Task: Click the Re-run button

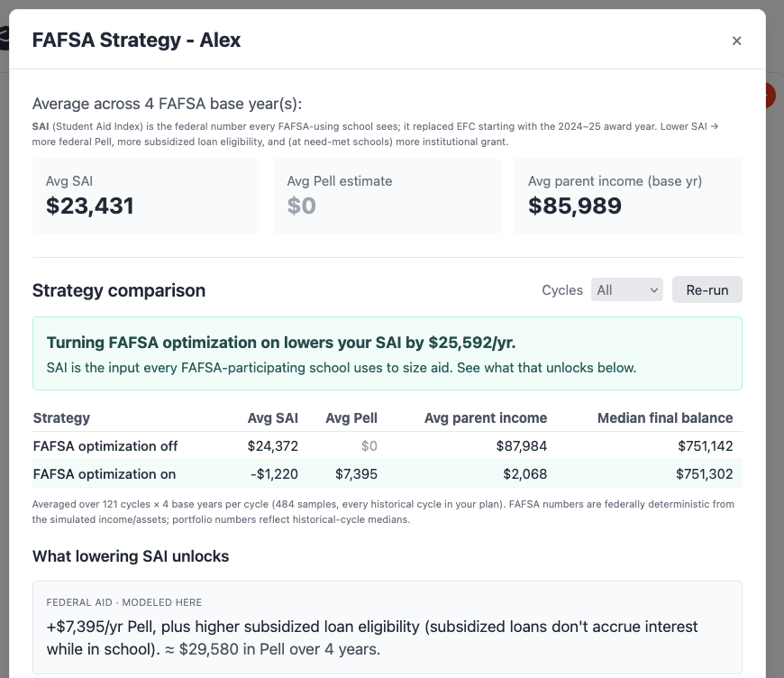Action: [x=707, y=289]
